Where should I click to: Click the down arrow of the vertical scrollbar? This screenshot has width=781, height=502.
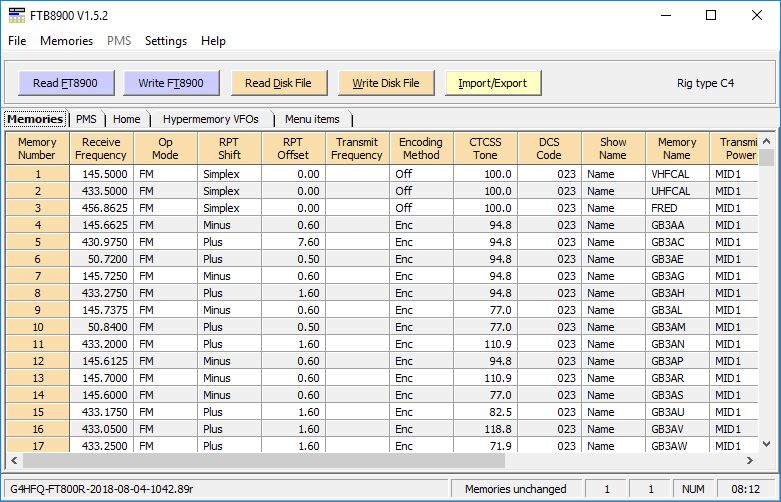click(x=766, y=444)
